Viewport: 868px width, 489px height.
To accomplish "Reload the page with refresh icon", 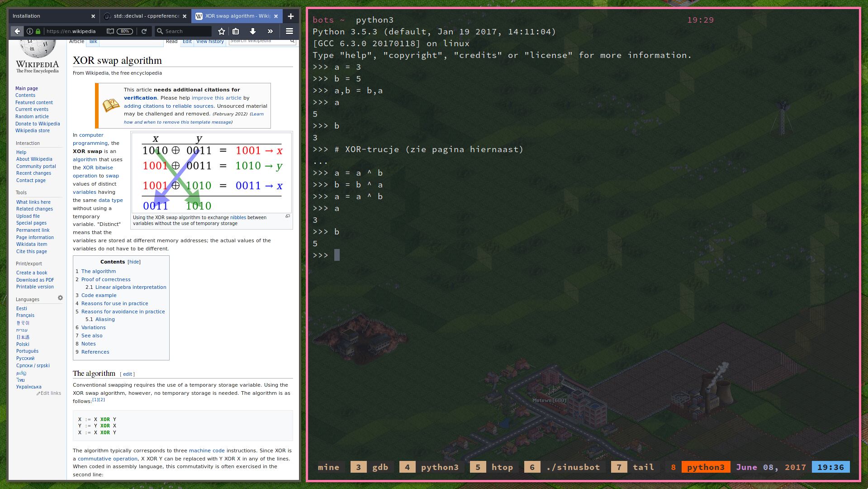I will tap(144, 31).
